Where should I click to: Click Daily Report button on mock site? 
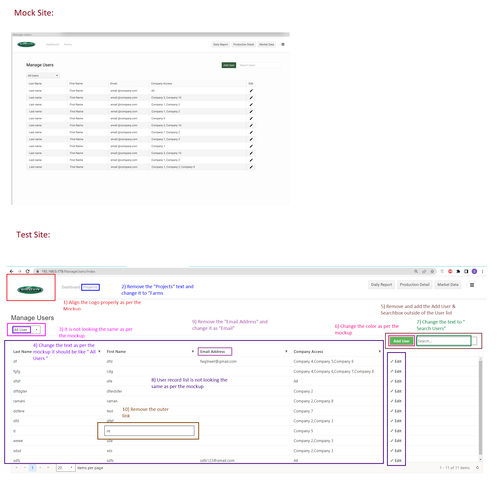221,44
